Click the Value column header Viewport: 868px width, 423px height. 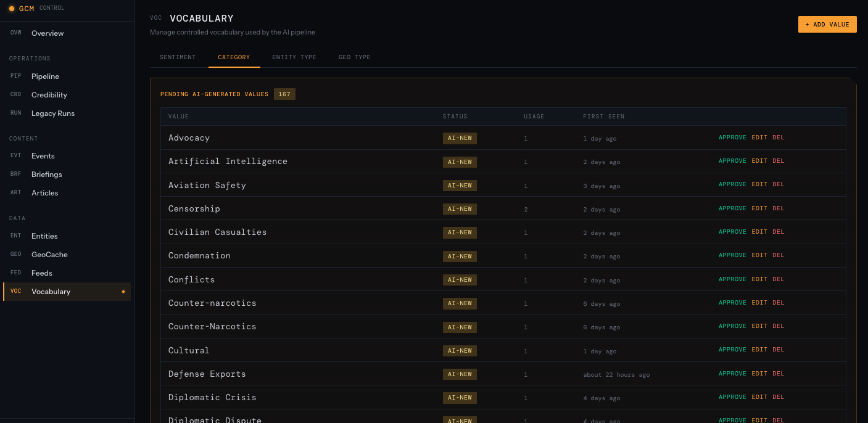point(178,117)
